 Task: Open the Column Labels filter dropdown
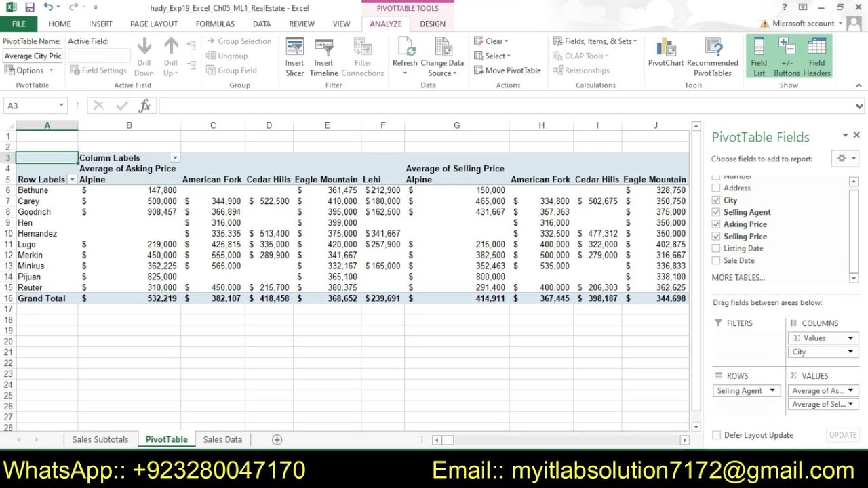tap(175, 158)
